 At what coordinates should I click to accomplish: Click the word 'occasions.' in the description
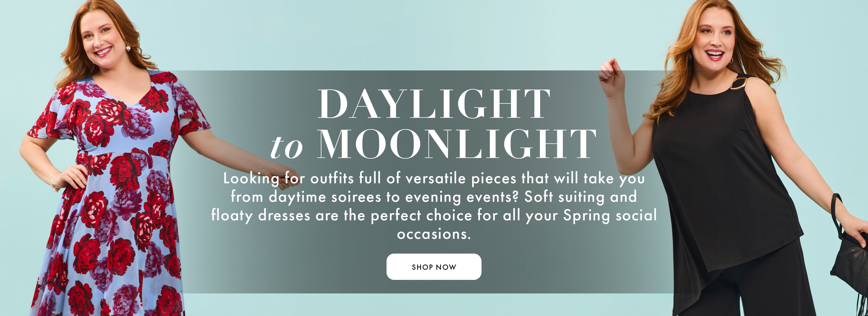point(434,234)
